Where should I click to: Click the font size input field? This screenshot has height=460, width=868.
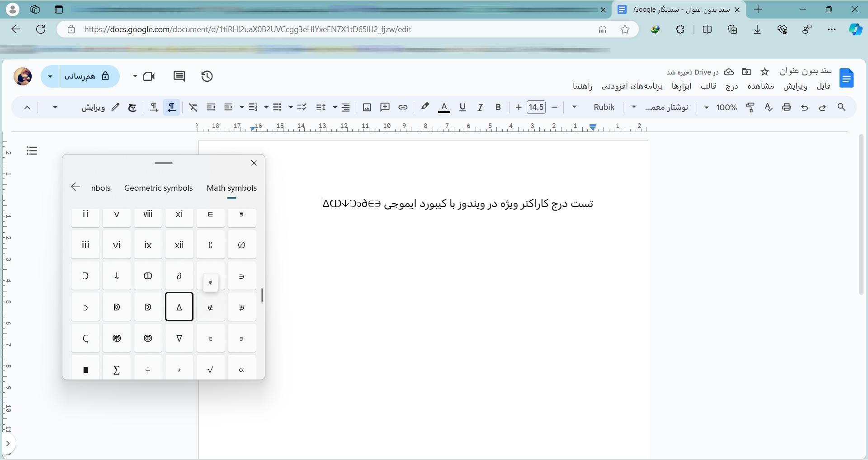coord(536,108)
